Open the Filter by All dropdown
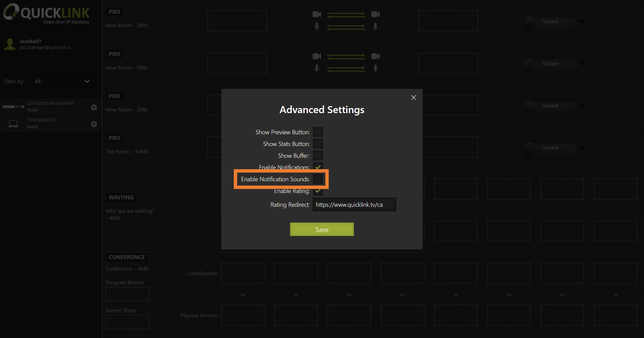Viewport: 644px width, 338px height. (62, 81)
